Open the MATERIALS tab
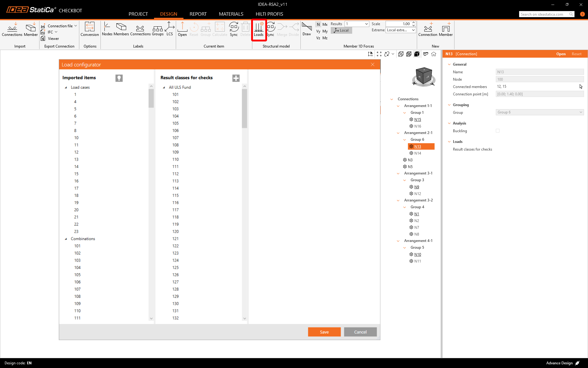Viewport: 588px width, 368px height. click(231, 14)
